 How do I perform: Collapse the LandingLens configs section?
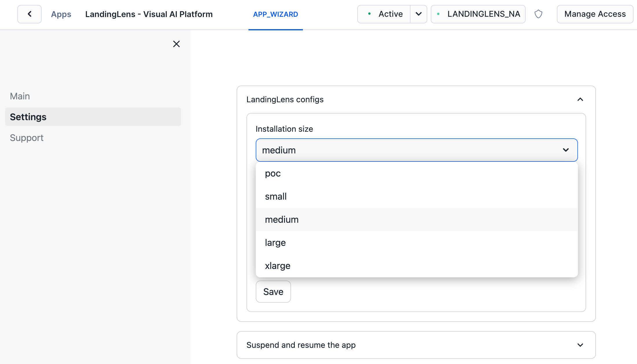pos(580,99)
